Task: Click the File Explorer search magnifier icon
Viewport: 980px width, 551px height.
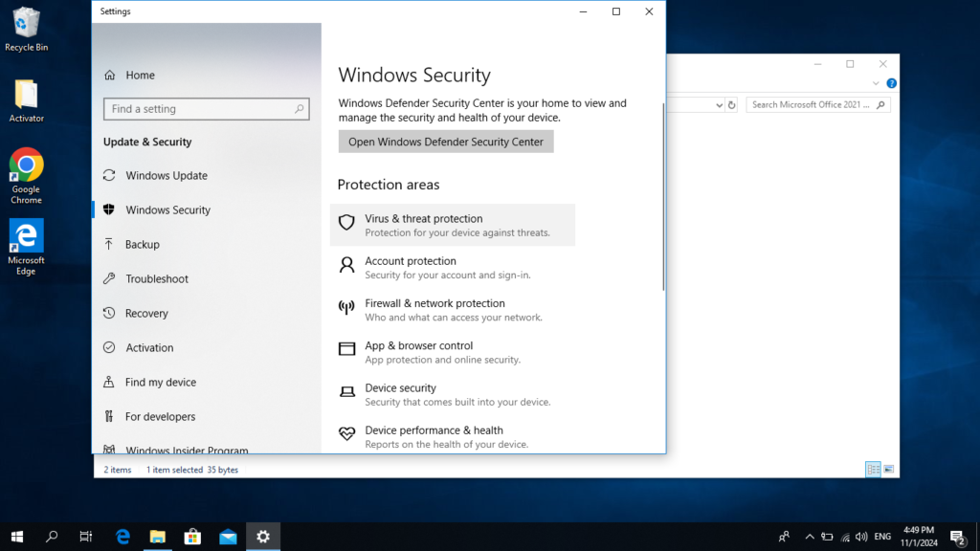Action: 881,105
